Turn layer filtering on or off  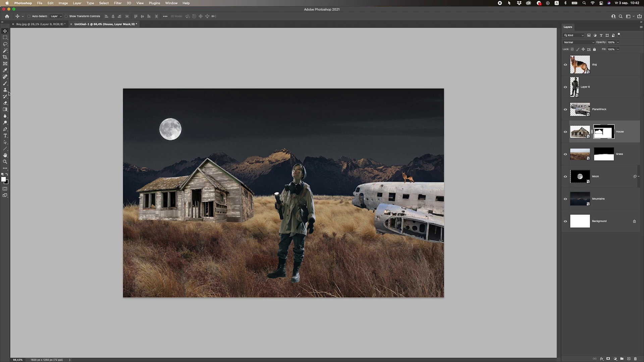pos(619,35)
